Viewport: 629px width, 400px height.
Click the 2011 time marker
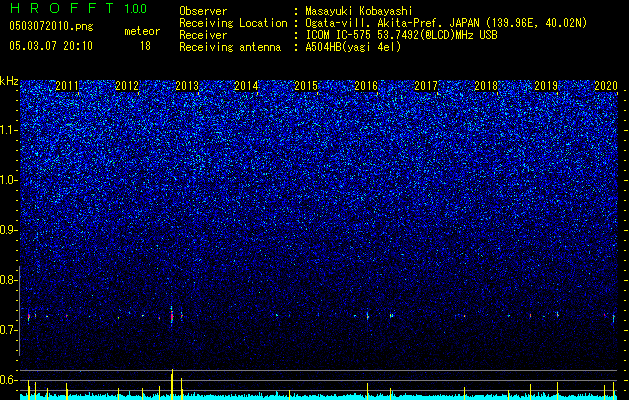[67, 86]
